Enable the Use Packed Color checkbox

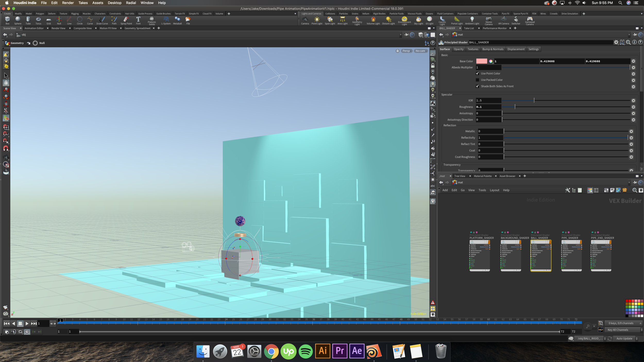pos(477,80)
